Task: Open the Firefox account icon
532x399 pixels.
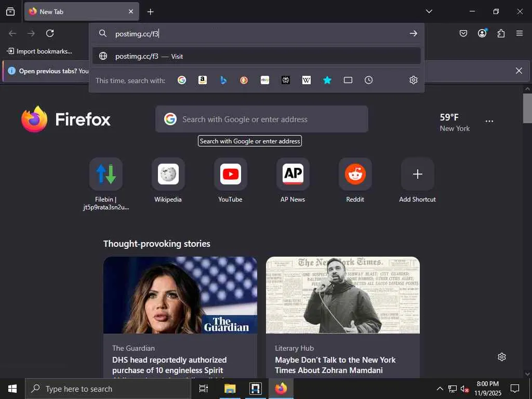Action: pos(482,33)
